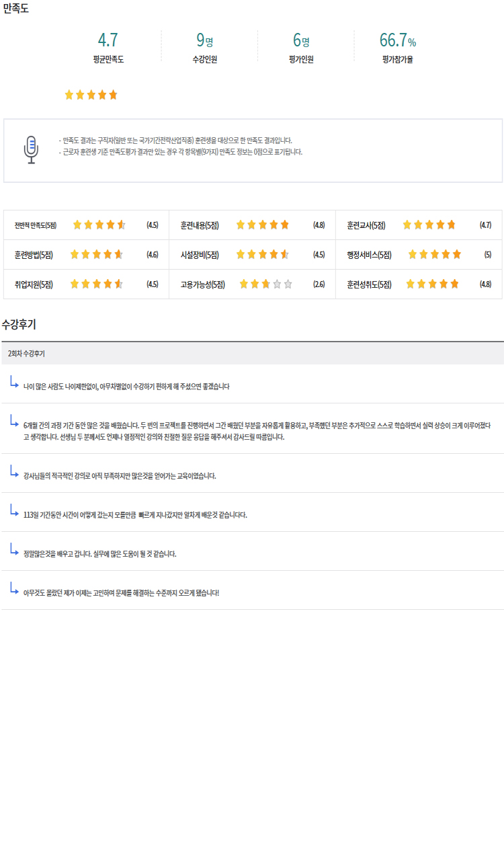Click the 4.7 평균만족도 score
The width and height of the screenshot is (504, 858).
click(x=108, y=40)
